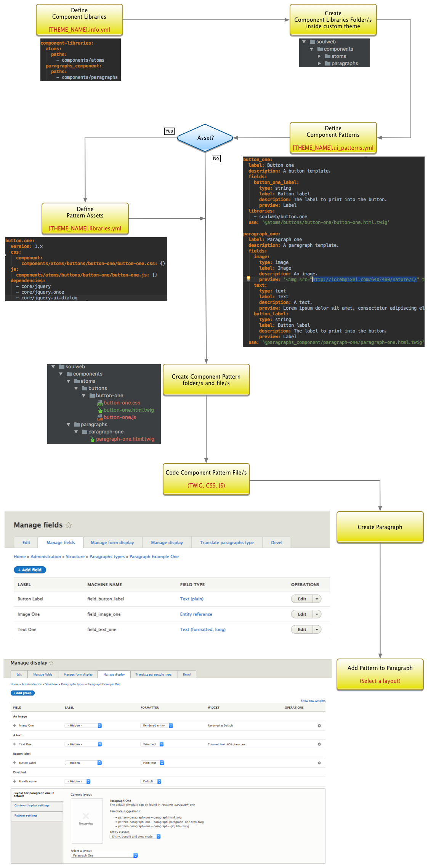Open the Edit dropdown arrow for Button Label
Screen dimensions: 428x868
pos(317,599)
